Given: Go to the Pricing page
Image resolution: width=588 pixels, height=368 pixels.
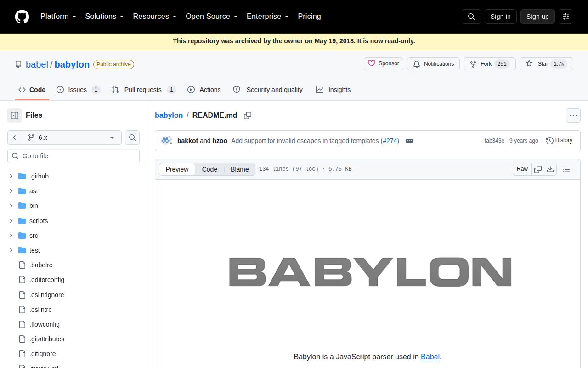Looking at the screenshot, I should click(309, 17).
